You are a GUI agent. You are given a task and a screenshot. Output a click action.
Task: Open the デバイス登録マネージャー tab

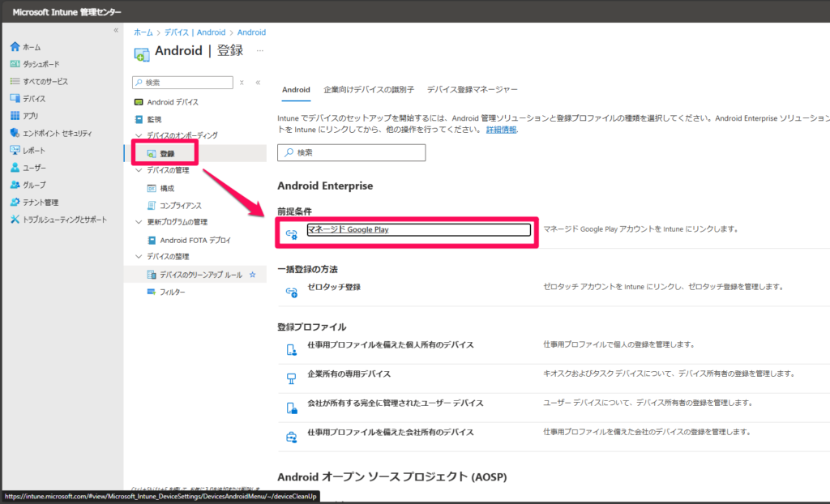click(x=473, y=90)
